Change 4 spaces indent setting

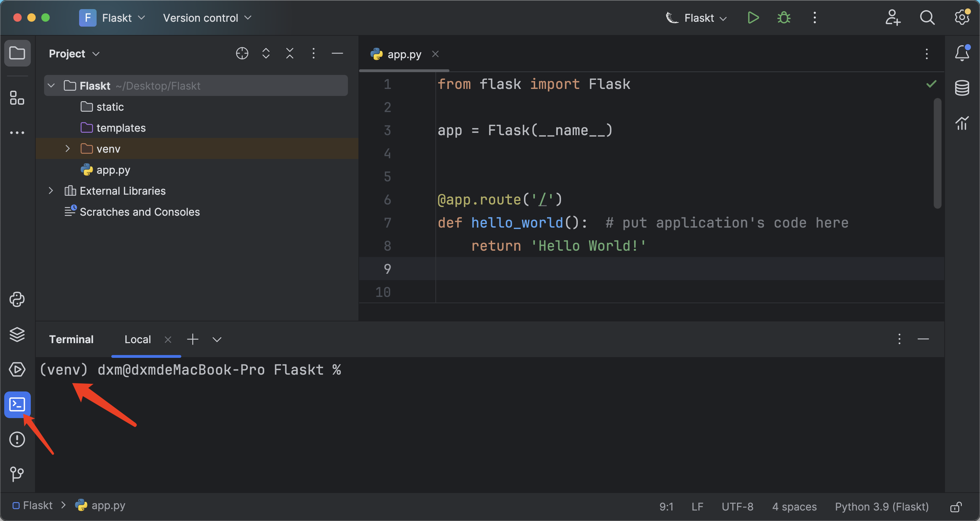[x=794, y=507]
